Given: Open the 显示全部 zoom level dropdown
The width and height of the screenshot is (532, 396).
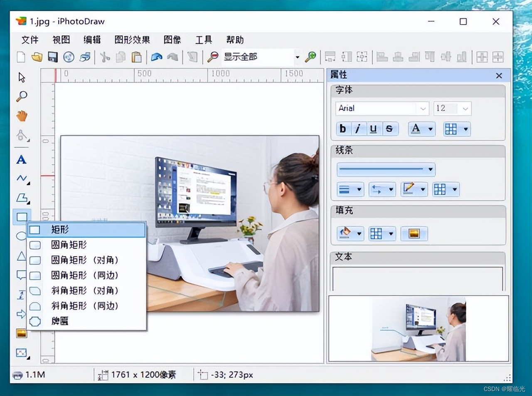Looking at the screenshot, I should tap(297, 57).
